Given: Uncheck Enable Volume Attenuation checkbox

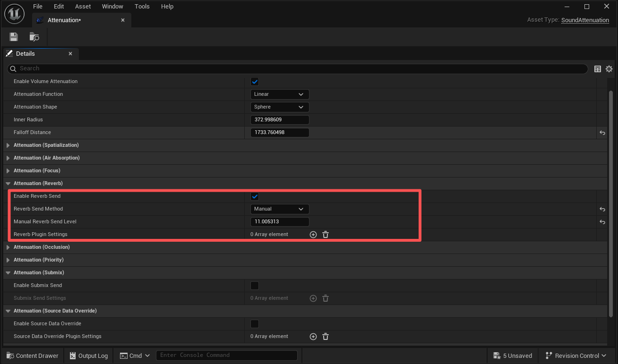Looking at the screenshot, I should point(255,82).
